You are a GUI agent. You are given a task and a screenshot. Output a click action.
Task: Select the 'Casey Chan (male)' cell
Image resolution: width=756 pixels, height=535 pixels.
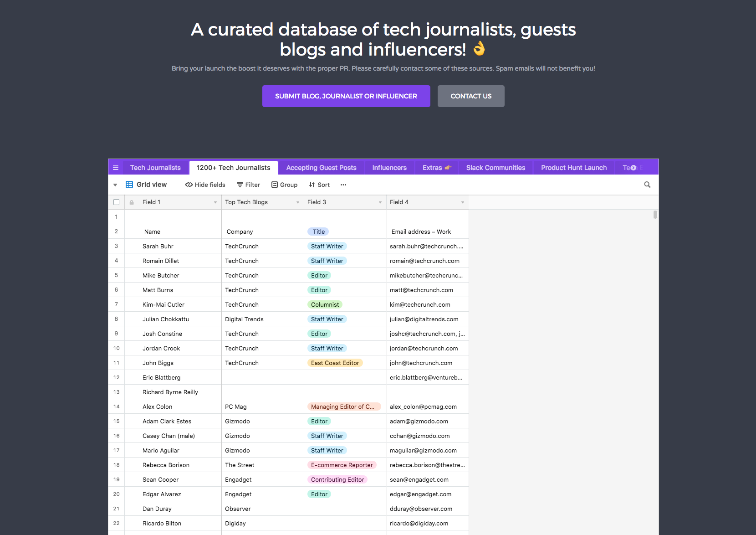pyautogui.click(x=173, y=436)
